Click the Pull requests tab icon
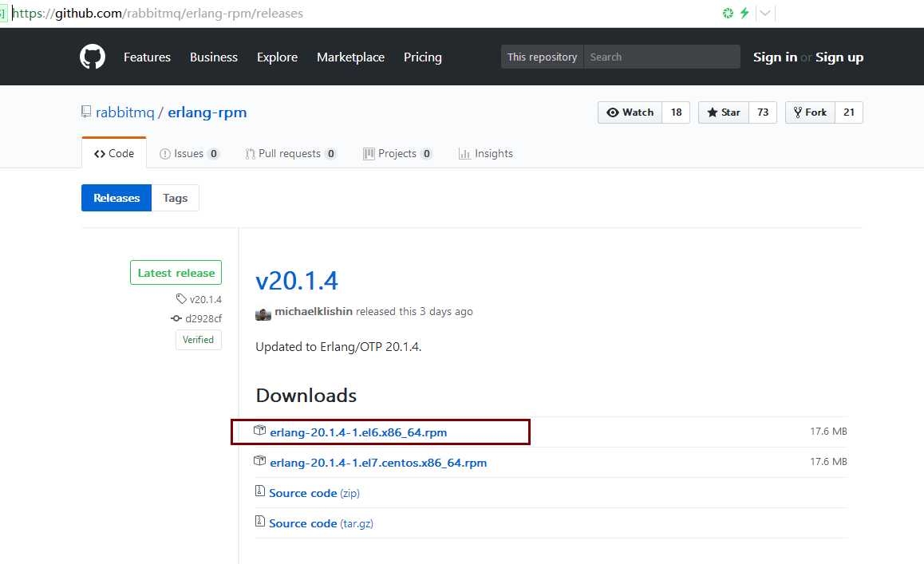This screenshot has width=924, height=564. pos(251,154)
